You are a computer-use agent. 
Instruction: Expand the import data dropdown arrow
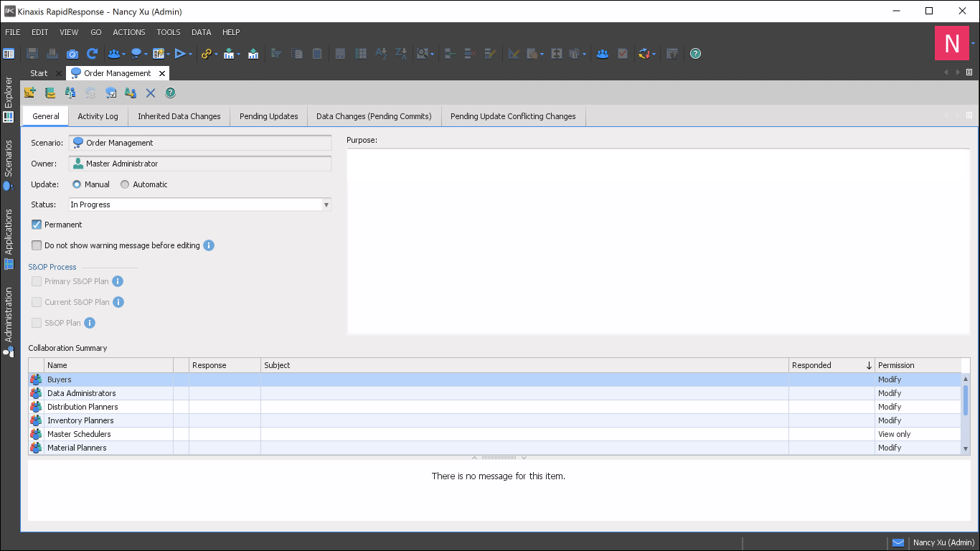click(x=237, y=54)
